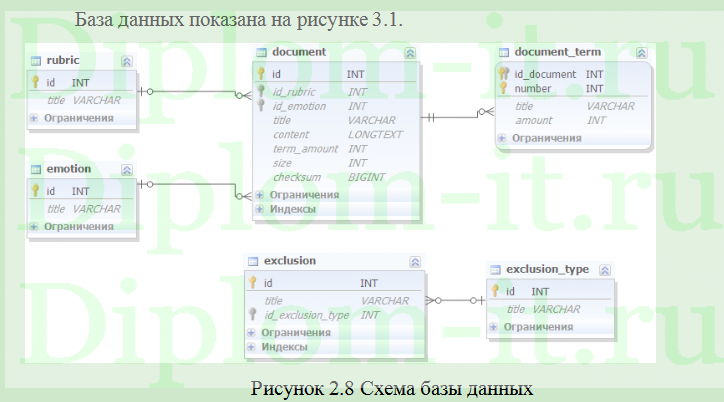Collapse the document table
Image resolution: width=724 pixels, height=402 pixels.
click(410, 53)
